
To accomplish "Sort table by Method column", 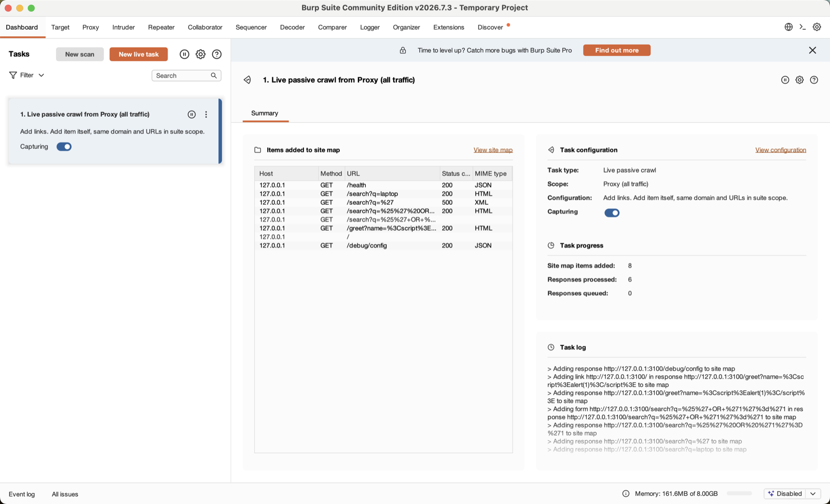I will (331, 174).
